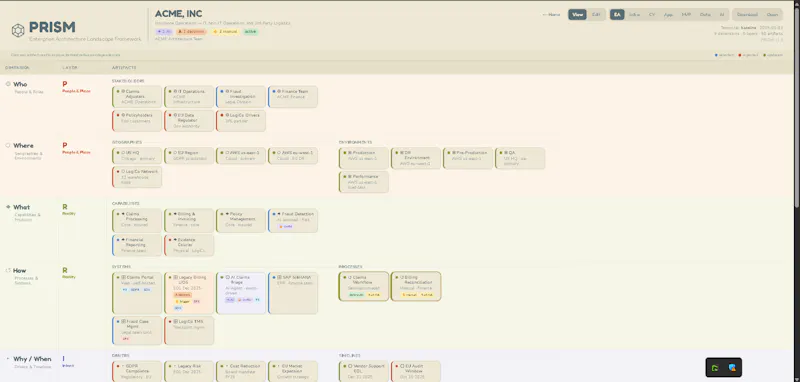Click the What dimension icon
800x382 pixels.
click(8, 207)
